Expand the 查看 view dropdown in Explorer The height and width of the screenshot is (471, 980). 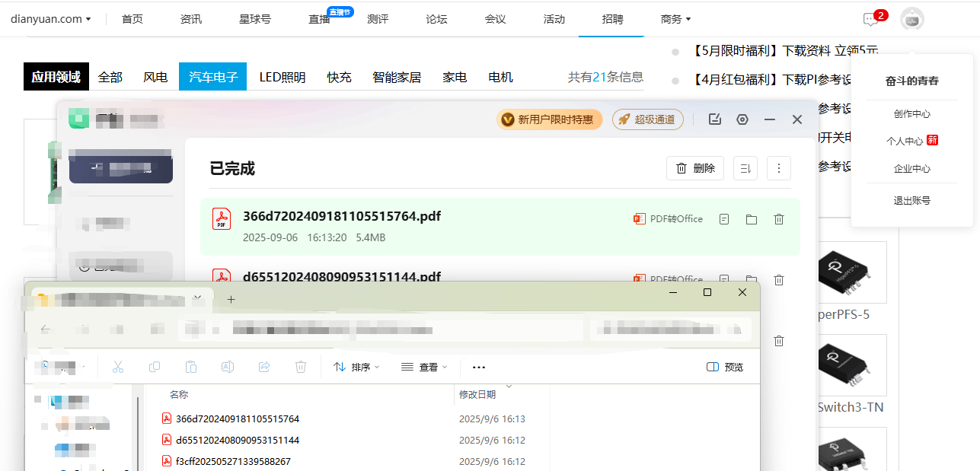point(424,367)
